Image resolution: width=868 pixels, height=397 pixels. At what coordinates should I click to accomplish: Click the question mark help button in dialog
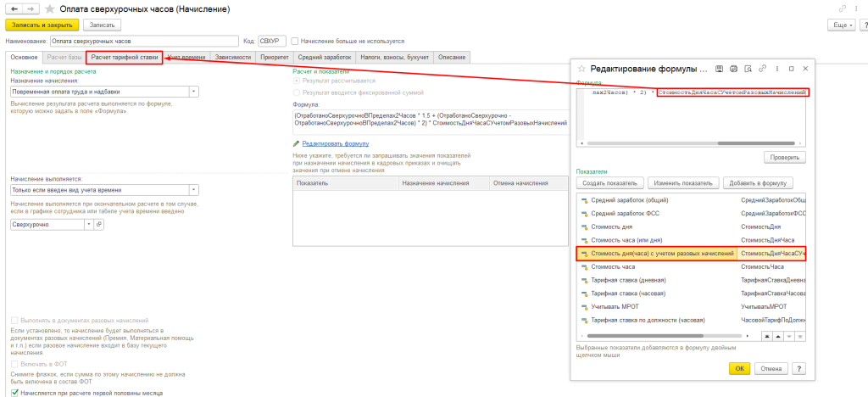(x=798, y=368)
